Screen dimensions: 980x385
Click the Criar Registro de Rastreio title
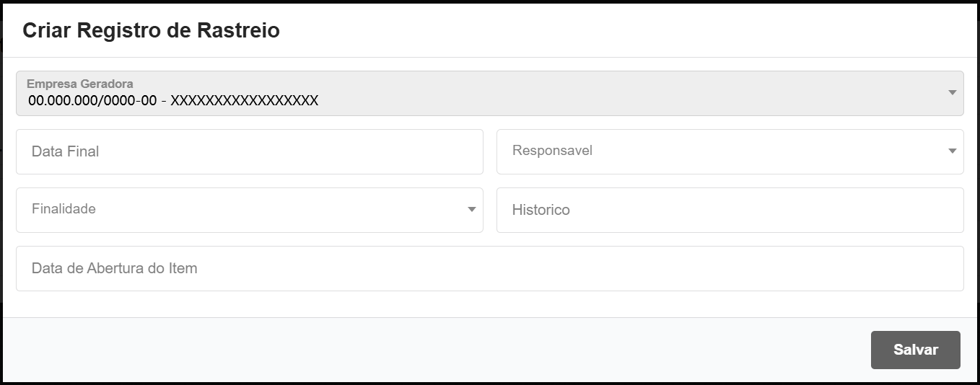[x=151, y=30]
